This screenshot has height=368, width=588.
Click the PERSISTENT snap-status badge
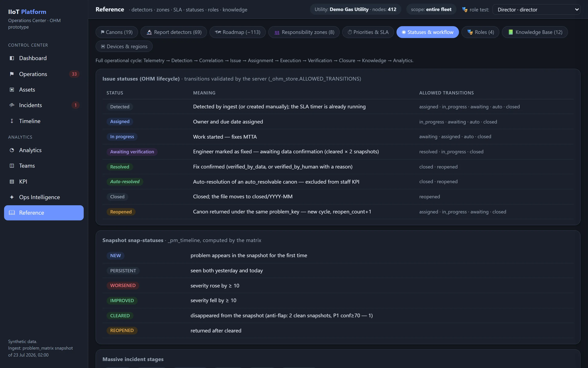tap(123, 271)
